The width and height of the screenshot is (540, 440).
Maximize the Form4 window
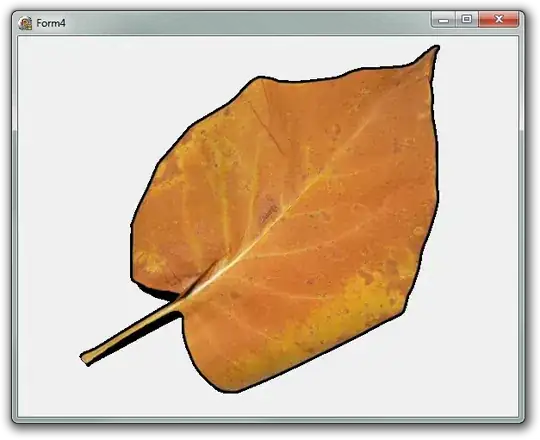pyautogui.click(x=467, y=19)
